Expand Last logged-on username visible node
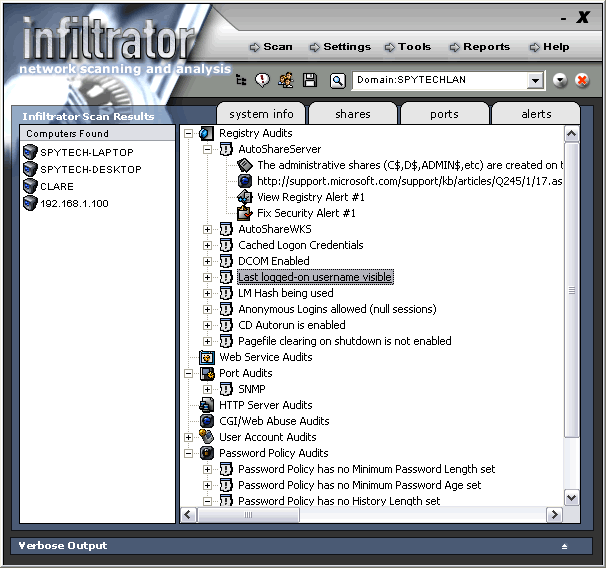Image resolution: width=606 pixels, height=568 pixels. [208, 277]
